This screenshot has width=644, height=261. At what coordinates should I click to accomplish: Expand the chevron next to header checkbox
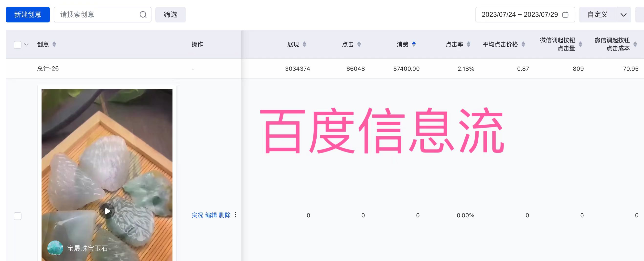(x=26, y=44)
